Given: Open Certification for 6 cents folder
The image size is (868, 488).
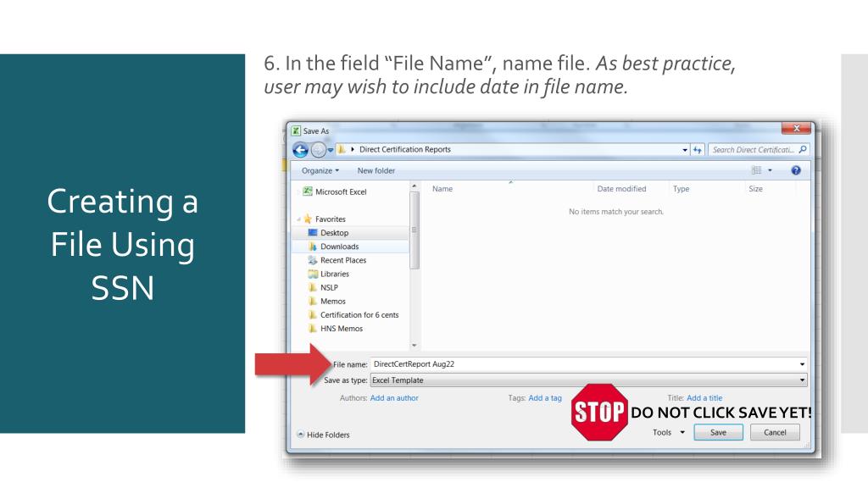Looking at the screenshot, I should click(x=359, y=315).
